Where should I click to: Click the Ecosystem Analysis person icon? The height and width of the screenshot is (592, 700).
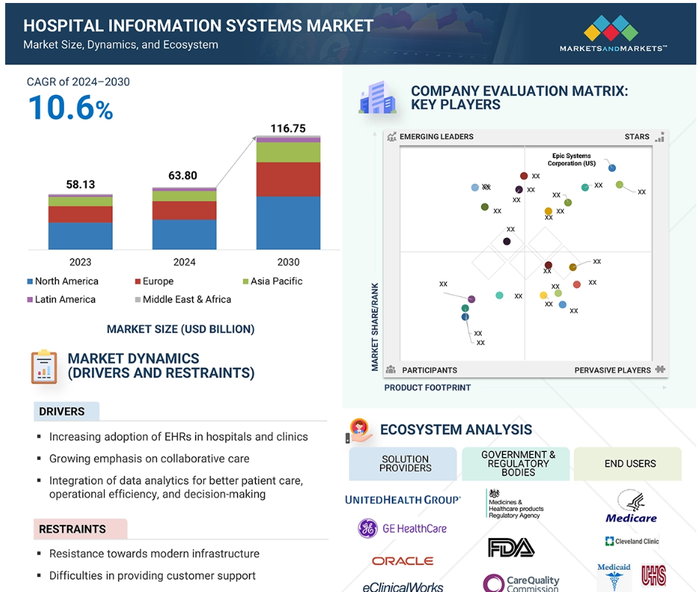coord(360,431)
